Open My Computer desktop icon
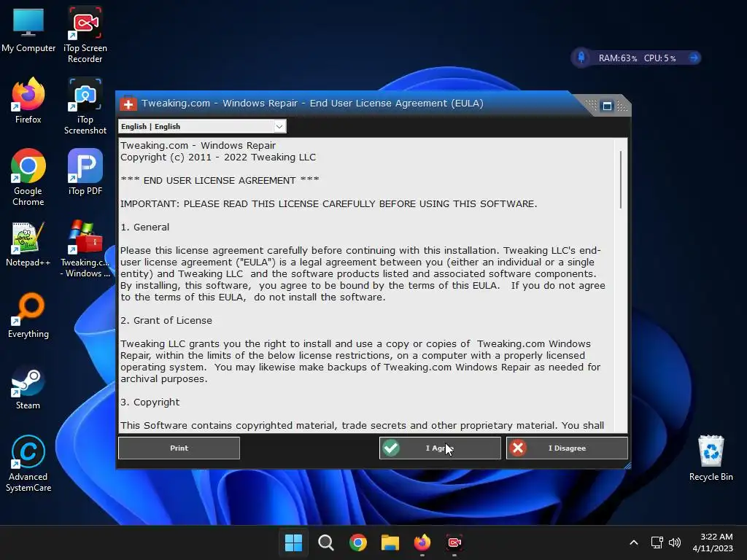Image resolution: width=747 pixels, height=560 pixels. [28, 31]
